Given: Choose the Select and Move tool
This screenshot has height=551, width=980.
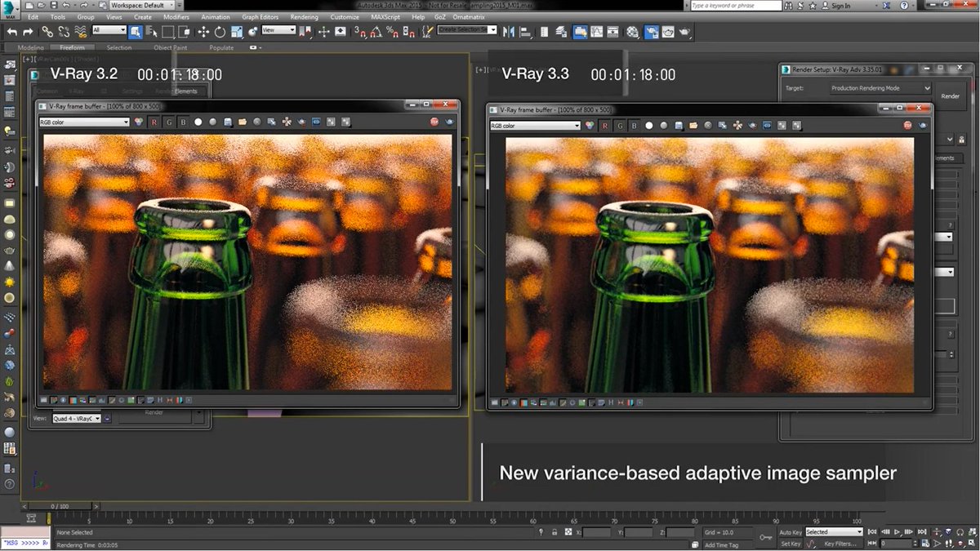Looking at the screenshot, I should click(203, 32).
